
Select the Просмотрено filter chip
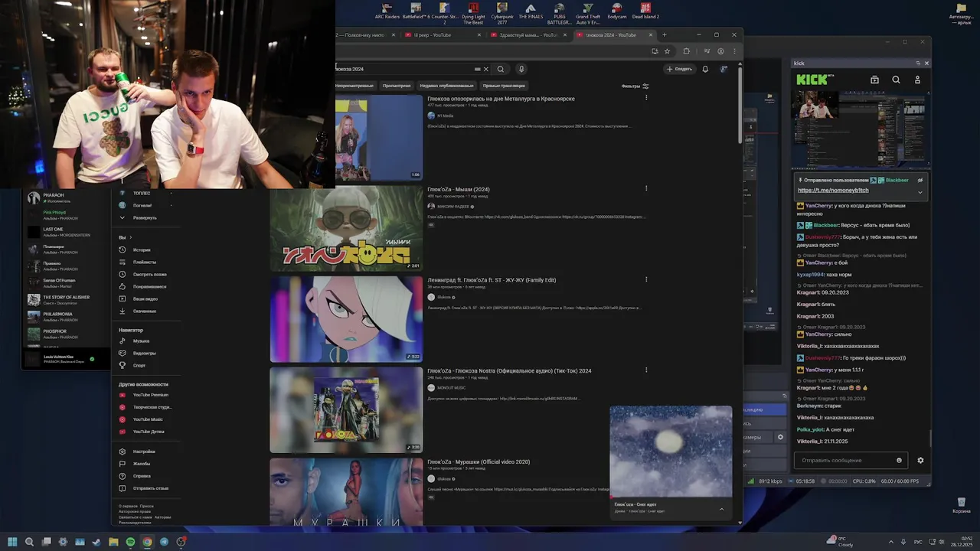[x=397, y=86]
